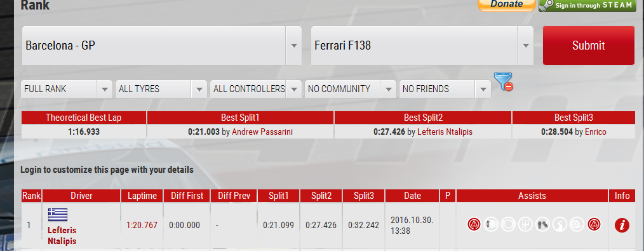This screenshot has height=251, width=644.
Task: Expand the ALL TYRES filter dropdown
Action: (161, 89)
